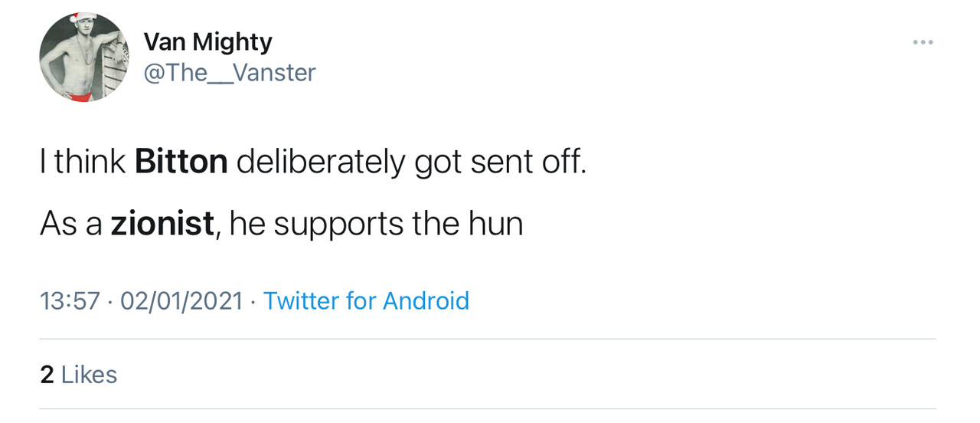Click the number 2 in the likes count
This screenshot has height=423, width=980.
coord(47,374)
